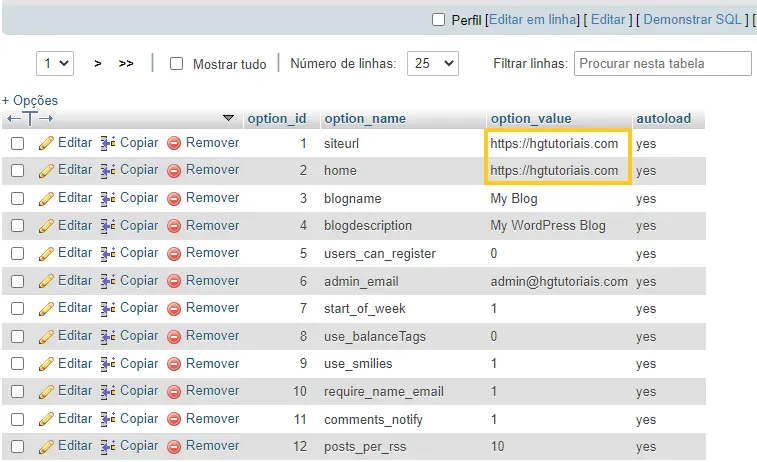Click the red remove icon for require_name_email row
757x462 pixels.
[x=174, y=392]
